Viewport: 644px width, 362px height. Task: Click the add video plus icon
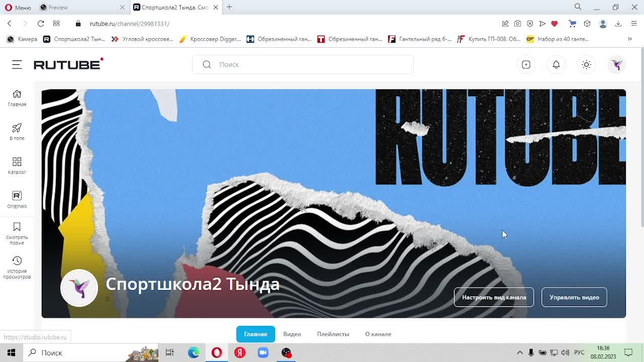(x=526, y=64)
